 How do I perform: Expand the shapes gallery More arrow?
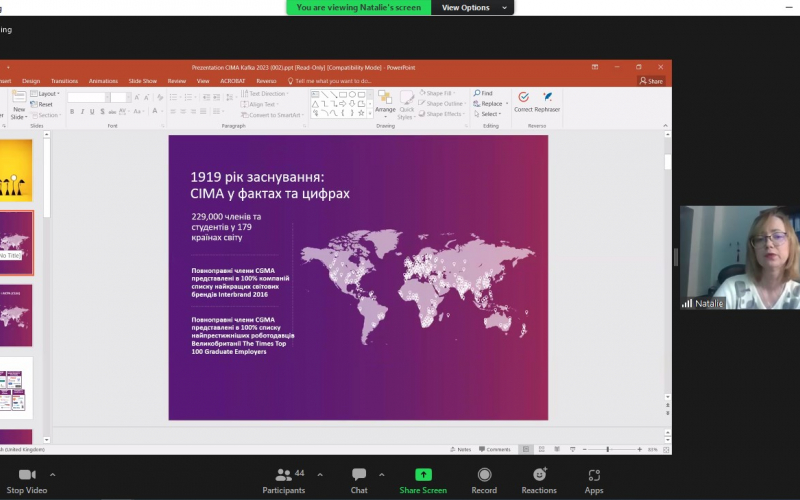[x=370, y=113]
